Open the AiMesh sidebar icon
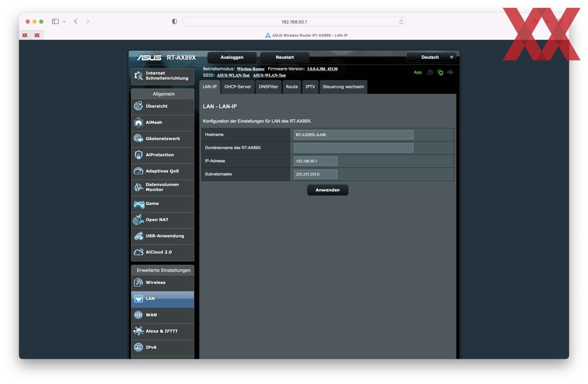588x384 pixels. pos(138,122)
